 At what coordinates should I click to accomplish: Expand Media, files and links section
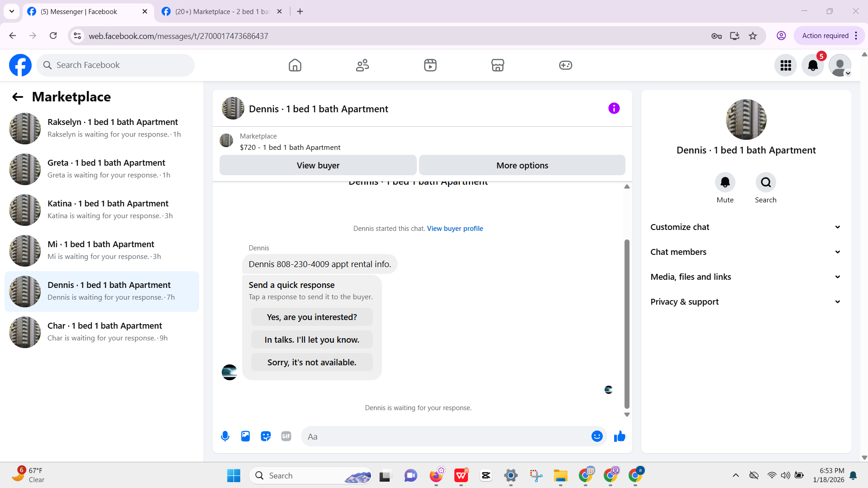[746, 277]
